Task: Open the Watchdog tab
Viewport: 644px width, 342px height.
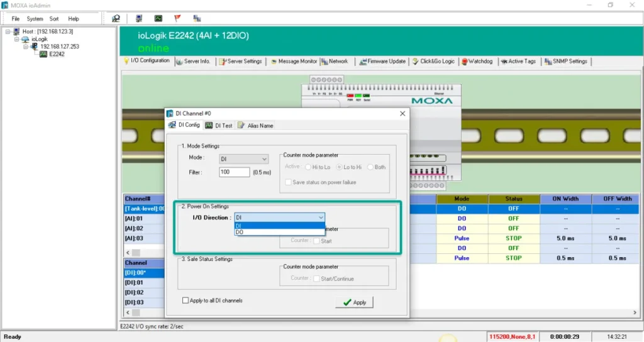Action: (x=477, y=61)
